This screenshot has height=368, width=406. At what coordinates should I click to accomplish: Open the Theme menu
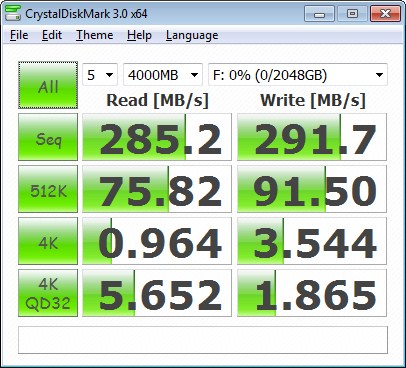pos(94,35)
